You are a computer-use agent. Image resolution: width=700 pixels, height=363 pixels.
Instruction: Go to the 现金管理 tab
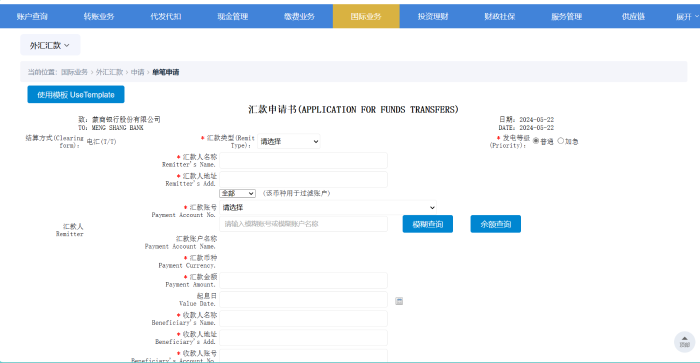click(233, 17)
